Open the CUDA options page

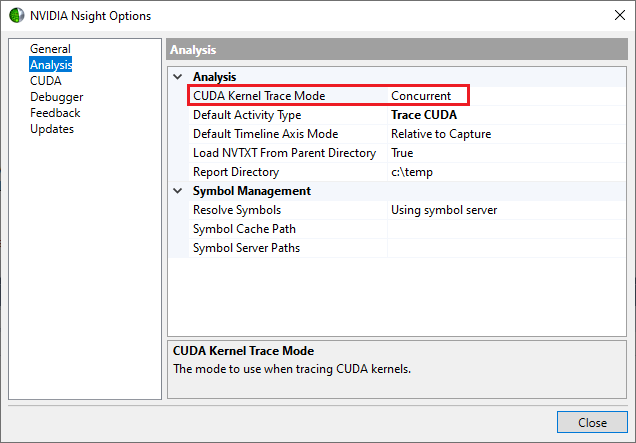click(46, 81)
